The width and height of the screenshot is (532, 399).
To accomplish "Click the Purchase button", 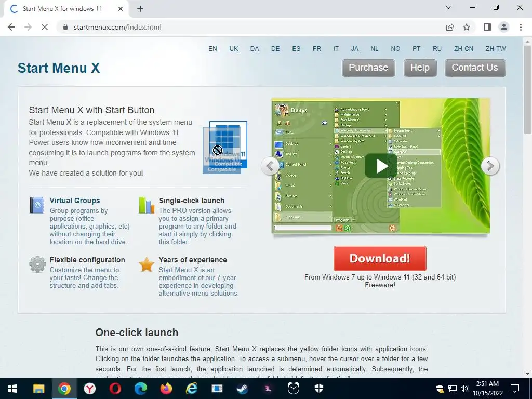I will pyautogui.click(x=368, y=68).
